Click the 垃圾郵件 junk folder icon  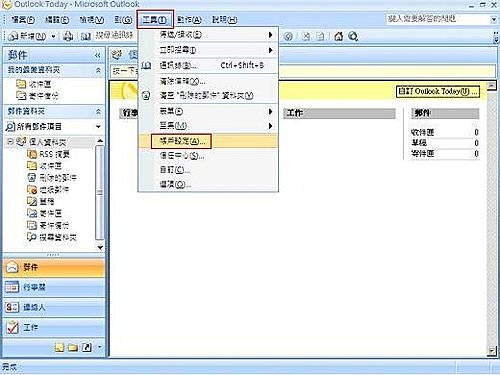[x=32, y=189]
